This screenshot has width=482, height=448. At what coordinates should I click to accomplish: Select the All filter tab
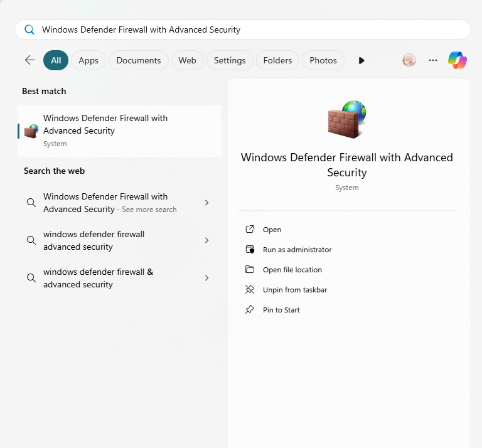click(56, 60)
